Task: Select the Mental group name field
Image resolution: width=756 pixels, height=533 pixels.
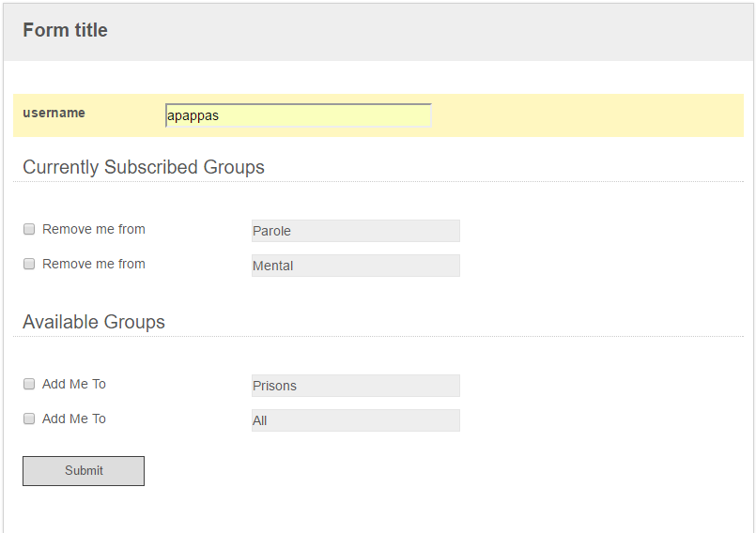Action: (356, 266)
